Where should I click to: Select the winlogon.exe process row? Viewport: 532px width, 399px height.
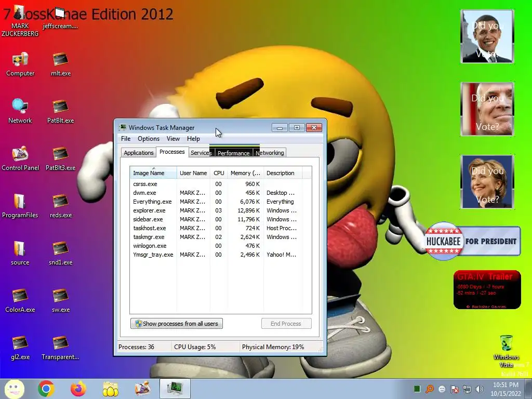point(216,246)
